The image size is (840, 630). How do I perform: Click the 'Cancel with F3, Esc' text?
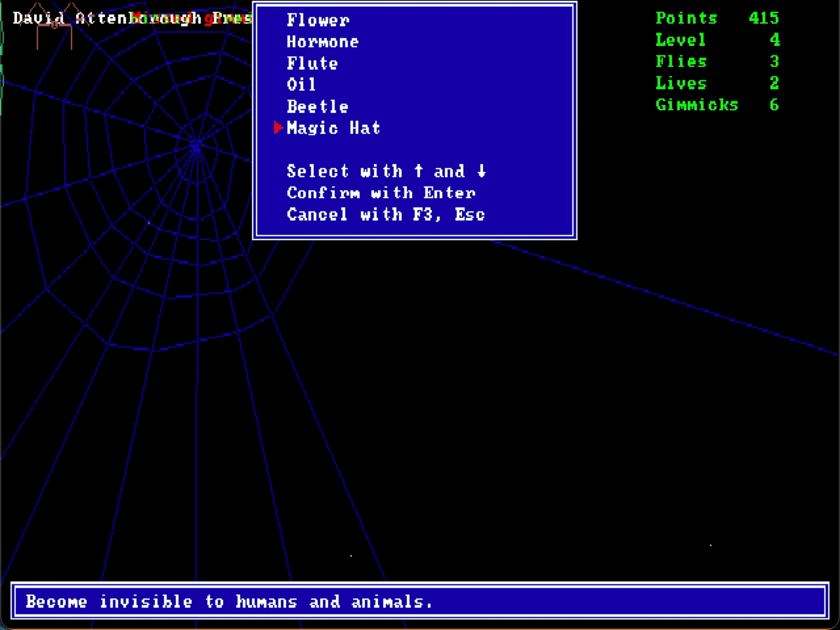386,214
